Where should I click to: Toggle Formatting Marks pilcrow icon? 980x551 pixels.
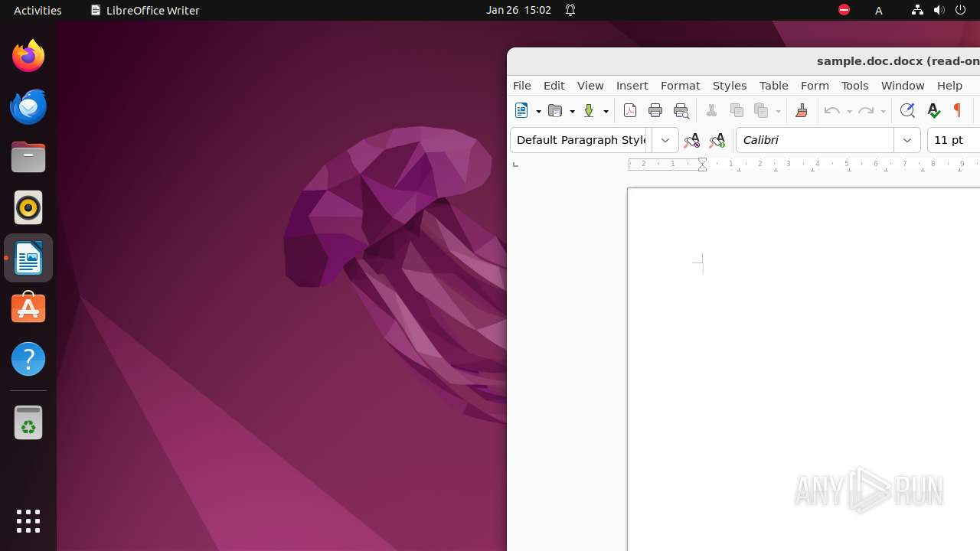tap(957, 111)
